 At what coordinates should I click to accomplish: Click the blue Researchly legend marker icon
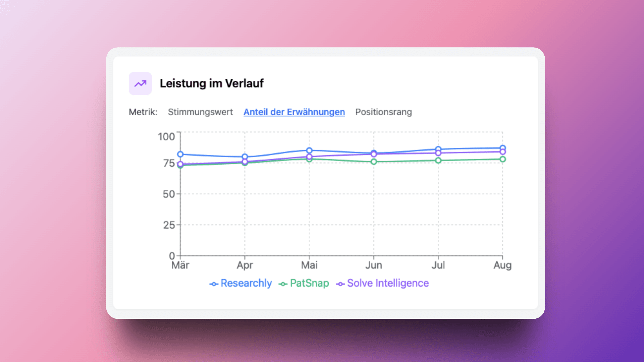coord(214,284)
